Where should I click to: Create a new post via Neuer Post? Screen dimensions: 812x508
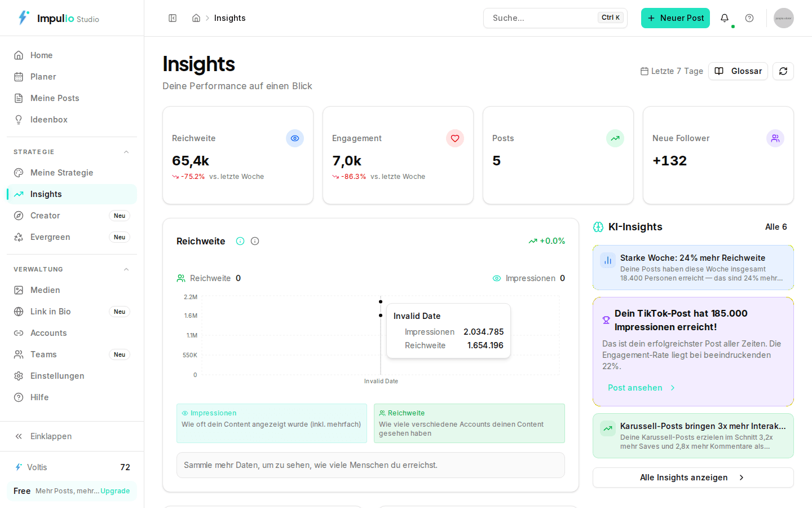point(676,17)
